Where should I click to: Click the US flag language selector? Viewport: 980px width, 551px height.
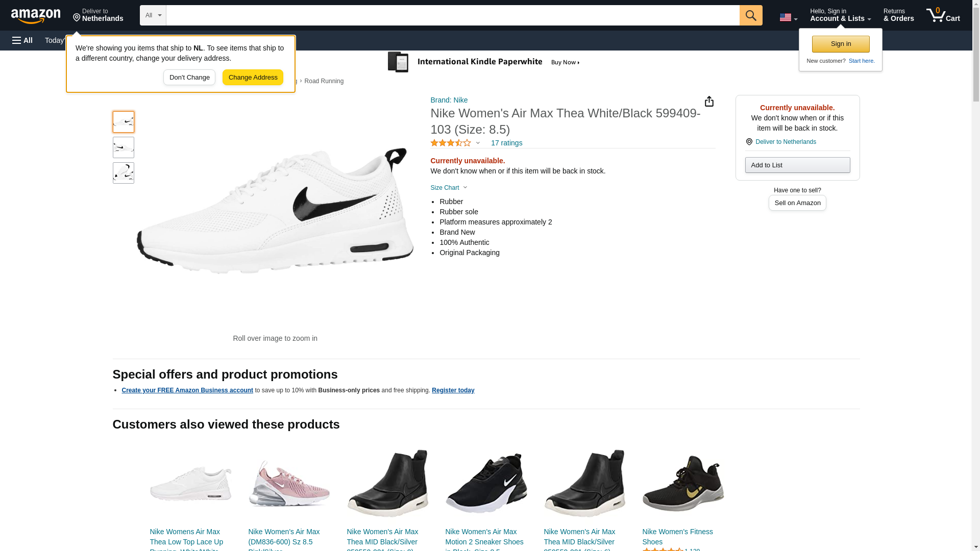788,17
